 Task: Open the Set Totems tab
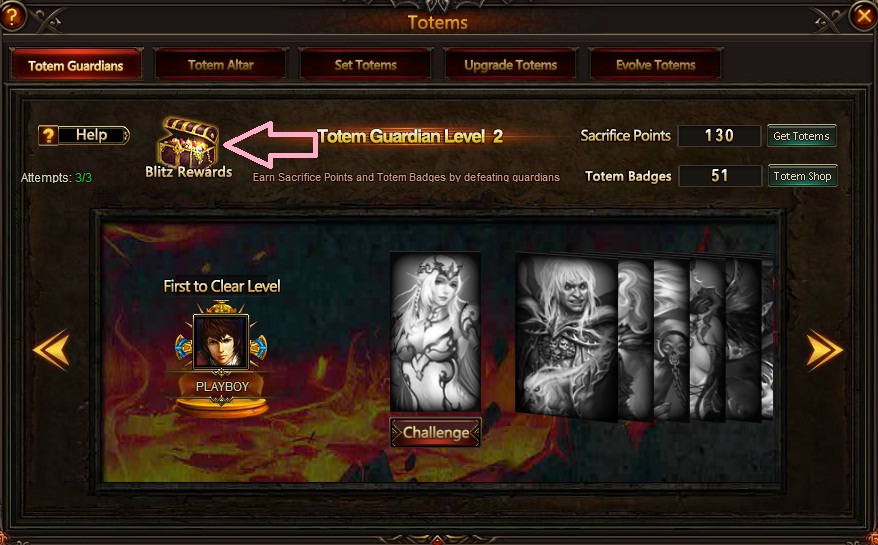[x=366, y=65]
